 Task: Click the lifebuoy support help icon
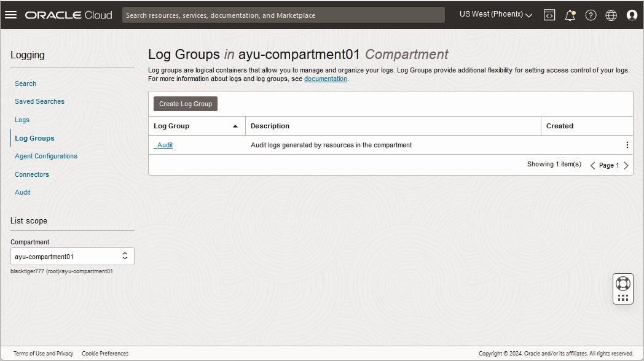click(623, 284)
